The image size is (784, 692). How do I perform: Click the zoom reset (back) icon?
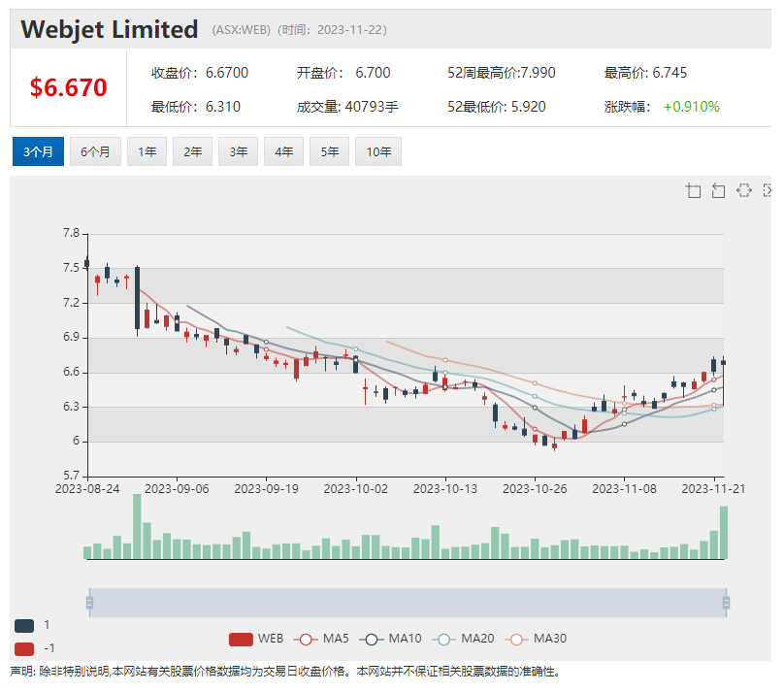718,190
